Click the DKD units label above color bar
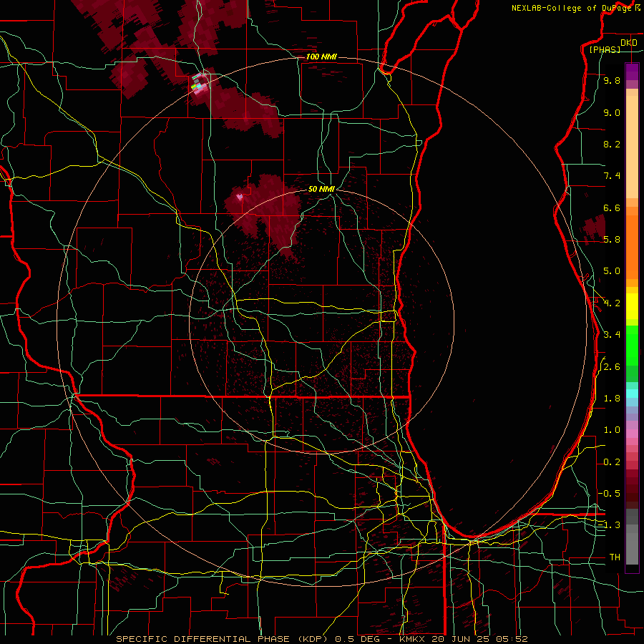The image size is (644, 644). 629,43
